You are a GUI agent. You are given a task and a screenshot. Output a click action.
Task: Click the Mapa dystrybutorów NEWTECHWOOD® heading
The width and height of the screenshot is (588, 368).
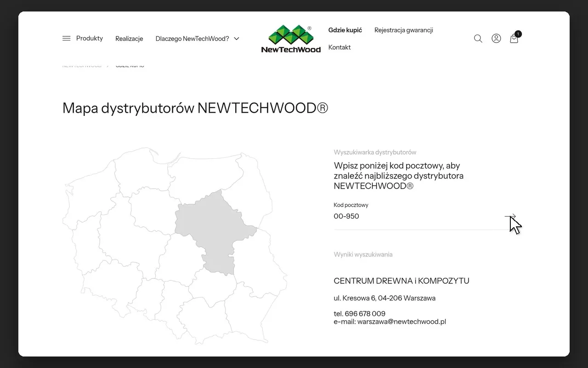click(x=195, y=108)
